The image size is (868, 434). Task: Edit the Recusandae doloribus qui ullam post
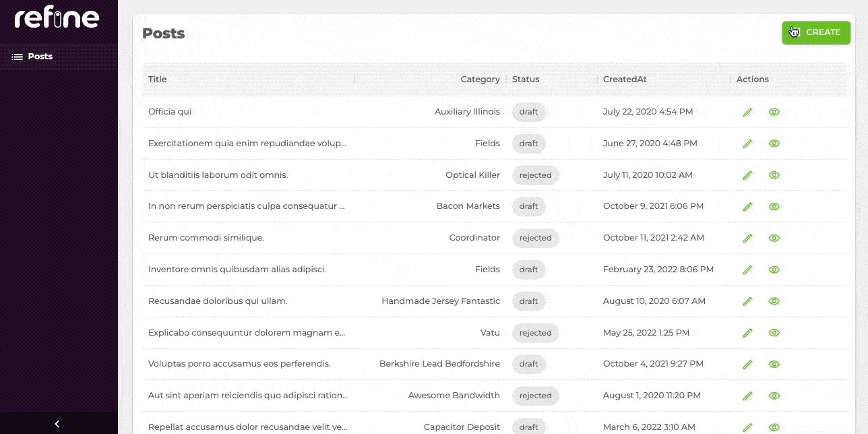pos(747,301)
